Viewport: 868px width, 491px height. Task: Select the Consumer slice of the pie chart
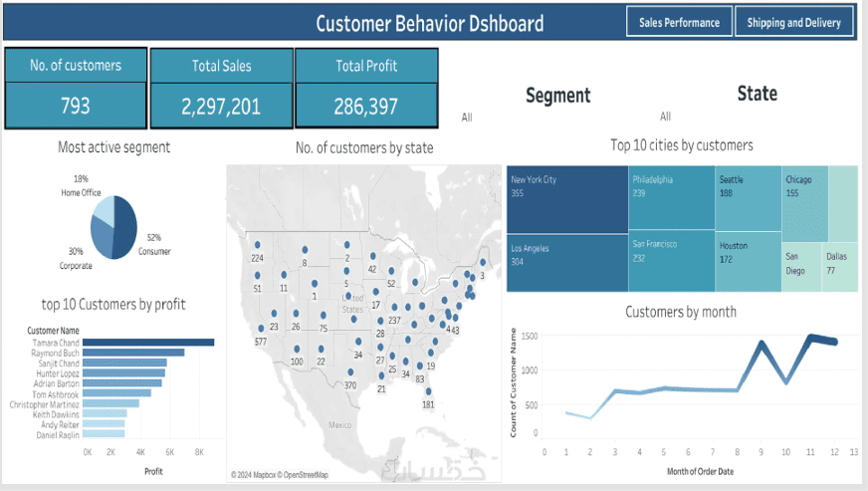tap(125, 227)
